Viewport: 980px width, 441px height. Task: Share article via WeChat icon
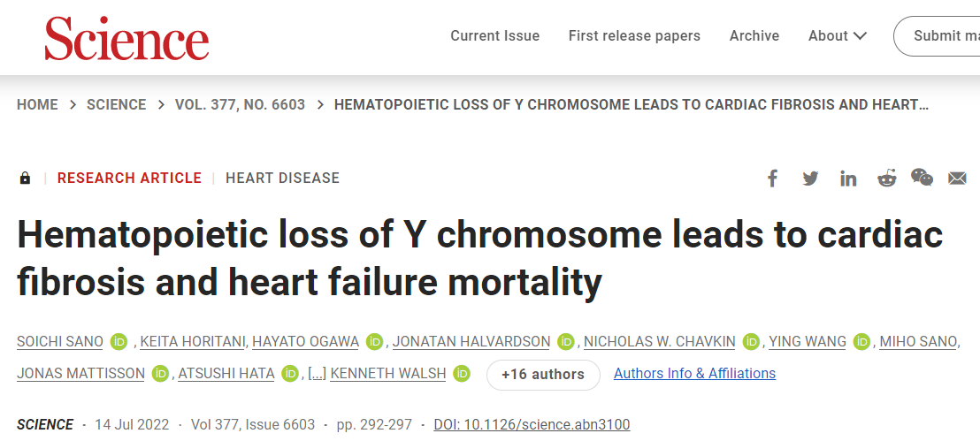(x=922, y=178)
